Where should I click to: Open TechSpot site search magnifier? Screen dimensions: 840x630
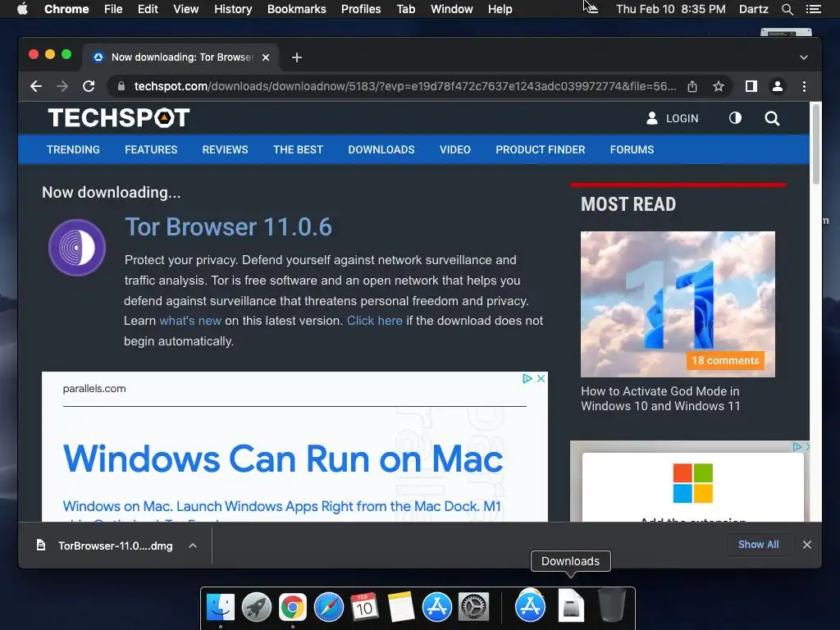(x=772, y=118)
